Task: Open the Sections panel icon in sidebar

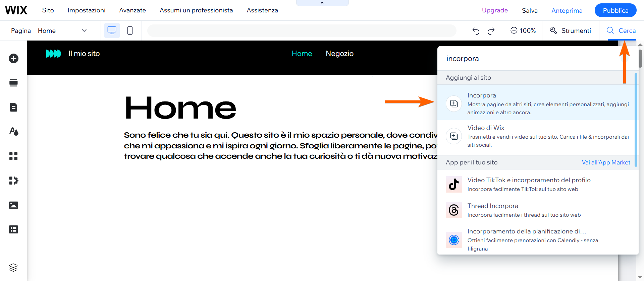Action: (x=13, y=83)
